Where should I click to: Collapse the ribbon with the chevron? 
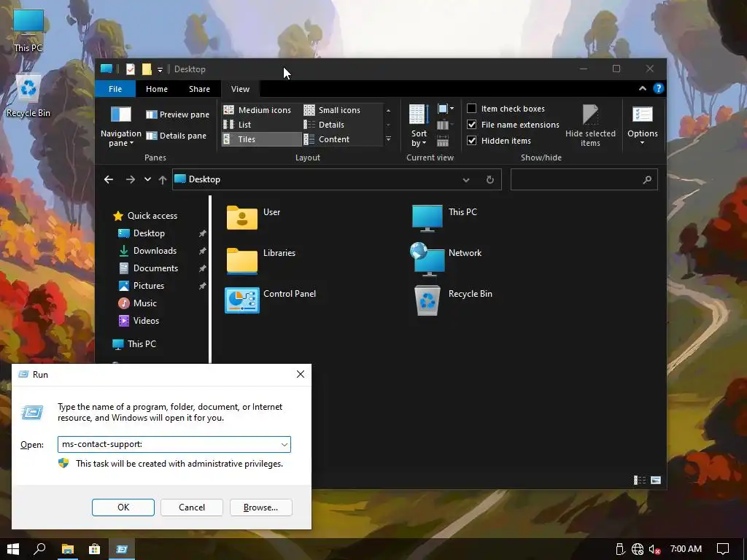coord(642,88)
